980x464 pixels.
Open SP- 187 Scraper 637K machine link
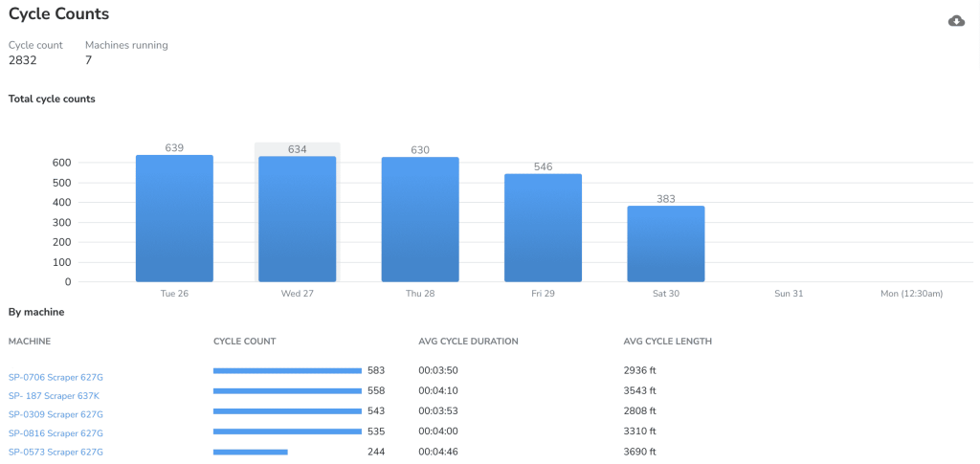(54, 396)
